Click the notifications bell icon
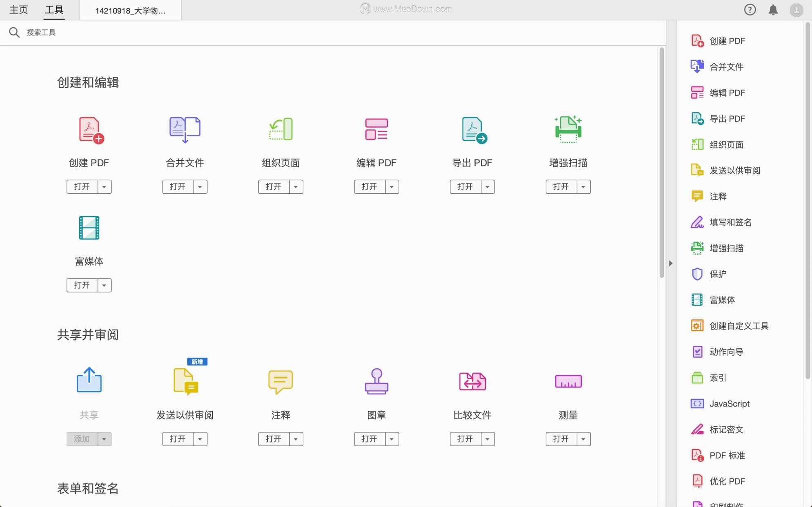The width and height of the screenshot is (812, 507). [773, 10]
